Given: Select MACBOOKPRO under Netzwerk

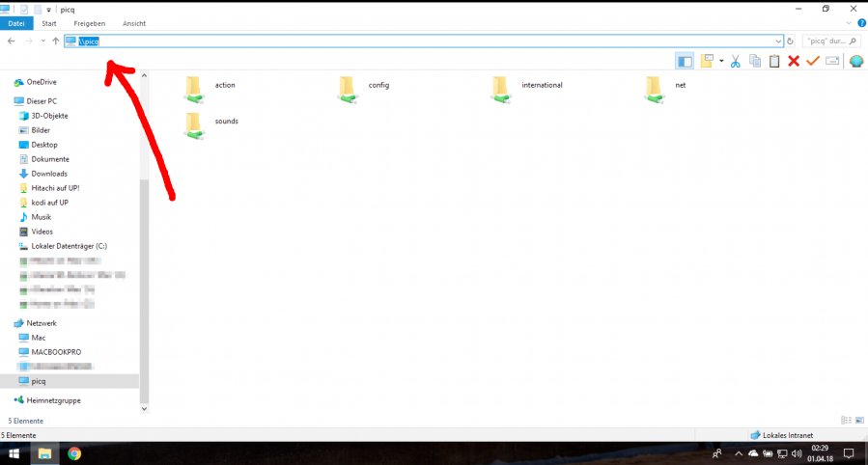Looking at the screenshot, I should 55,352.
